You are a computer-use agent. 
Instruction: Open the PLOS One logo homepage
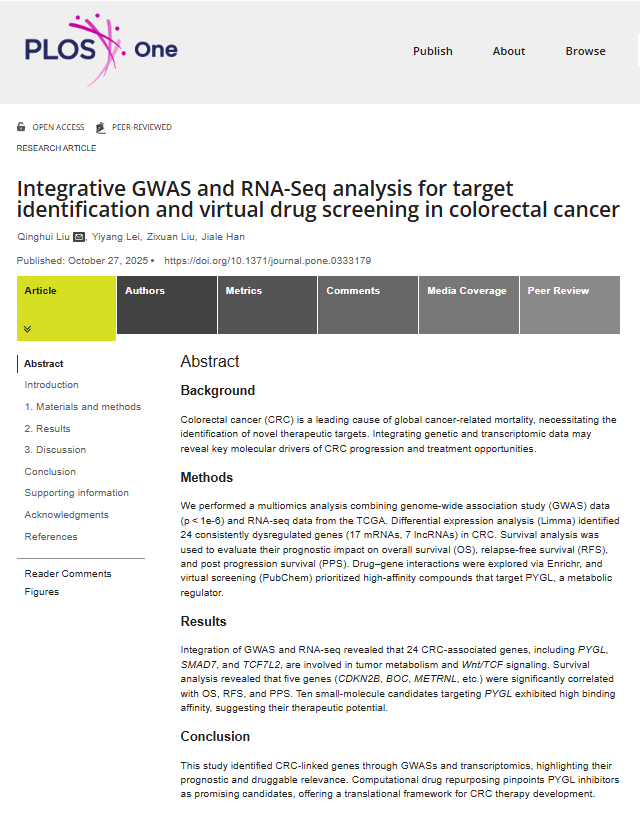click(101, 50)
